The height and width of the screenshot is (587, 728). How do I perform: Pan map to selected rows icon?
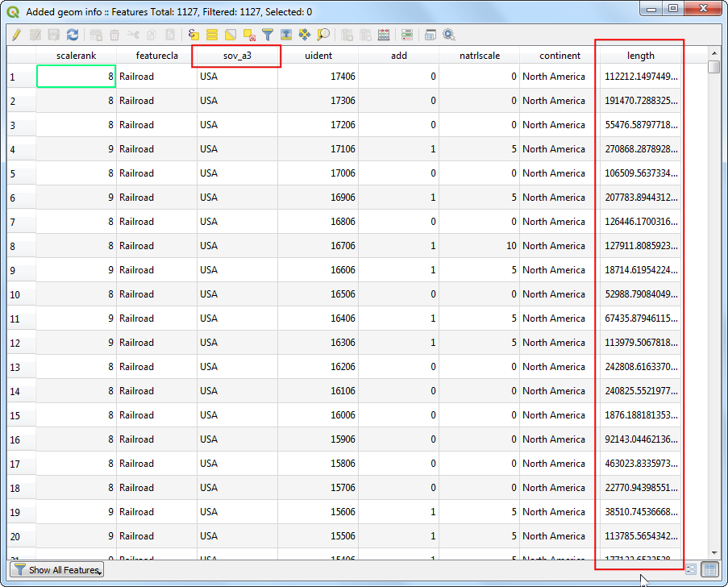(305, 35)
